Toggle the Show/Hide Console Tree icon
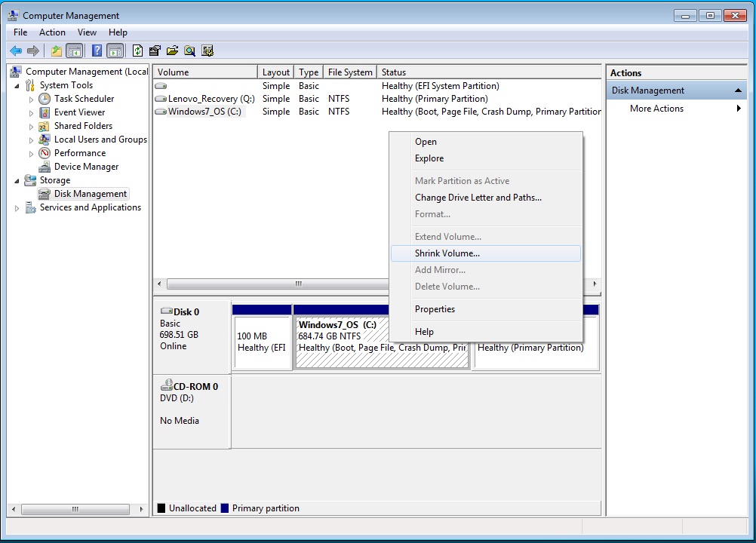 tap(75, 51)
